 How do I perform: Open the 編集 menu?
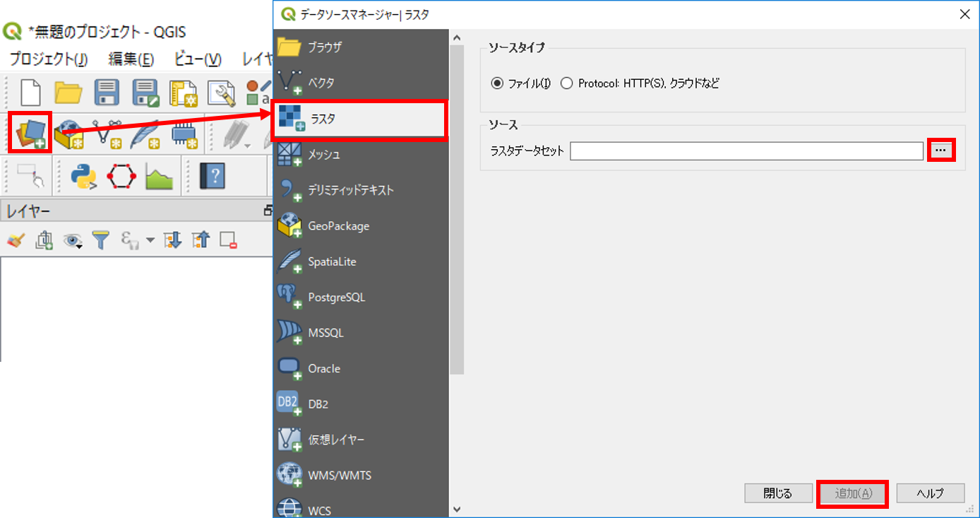131,59
